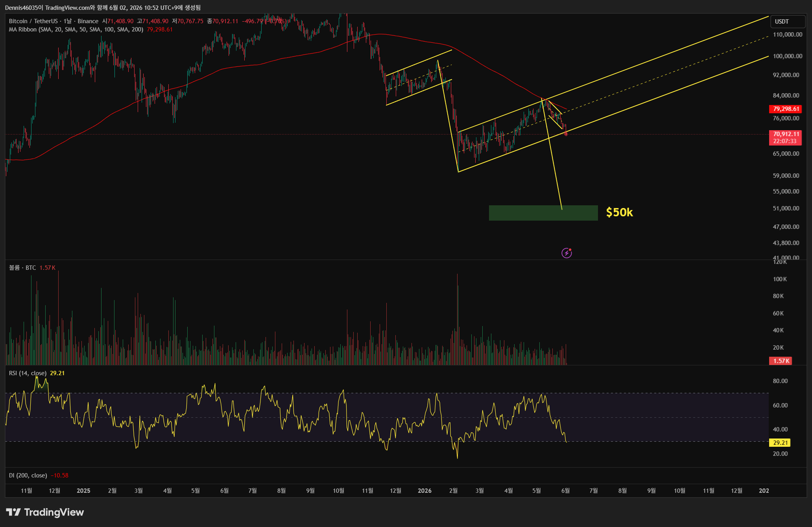
Task: Click the 2025 year label on time axis
Action: point(83,491)
